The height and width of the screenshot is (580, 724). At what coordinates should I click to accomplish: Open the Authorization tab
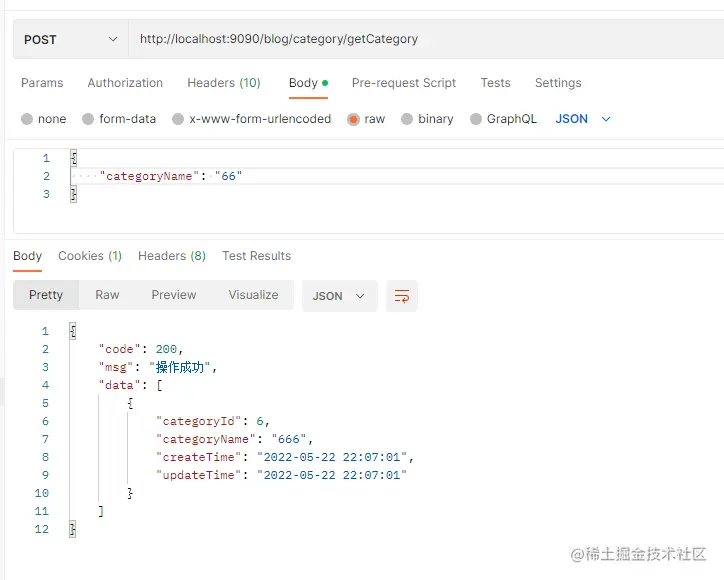click(x=125, y=83)
